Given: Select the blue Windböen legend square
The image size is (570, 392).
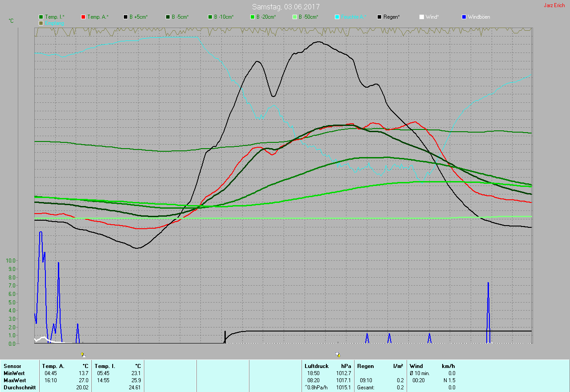Looking at the screenshot, I should click(464, 17).
